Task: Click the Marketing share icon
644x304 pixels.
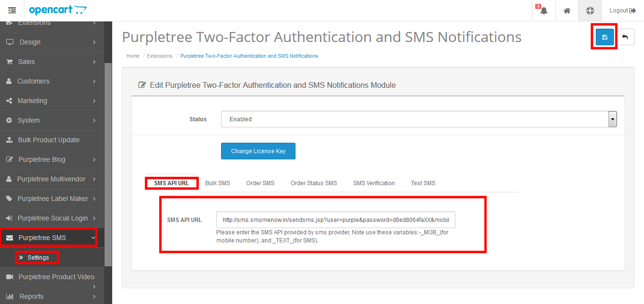Action: click(9, 101)
